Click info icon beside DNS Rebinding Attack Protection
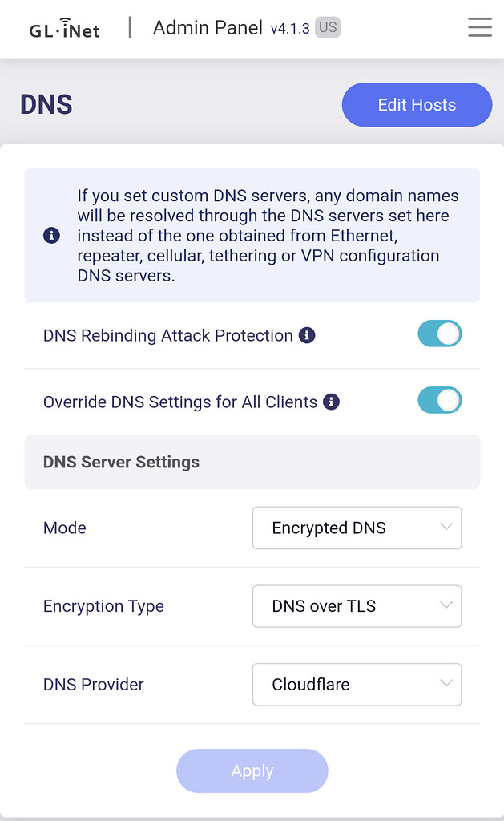504x821 pixels. tap(307, 335)
